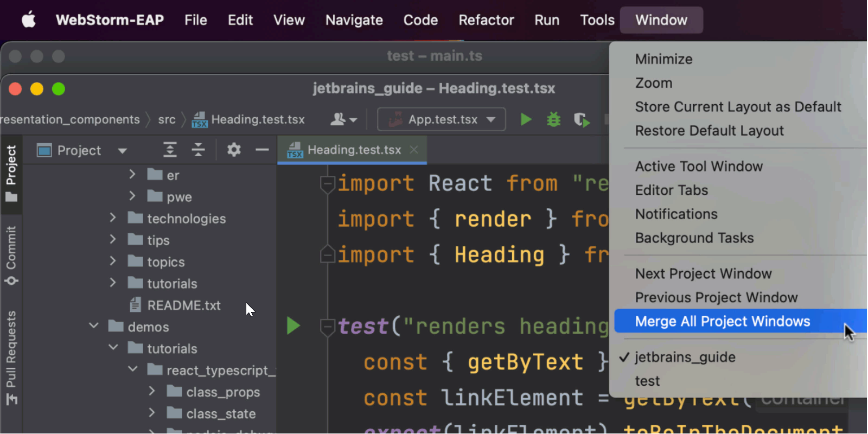Open Project panel gear options

[x=234, y=150]
